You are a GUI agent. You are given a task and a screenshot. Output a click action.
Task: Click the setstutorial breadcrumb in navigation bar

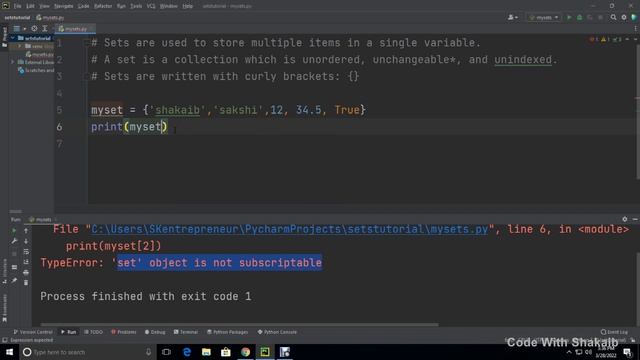17,18
